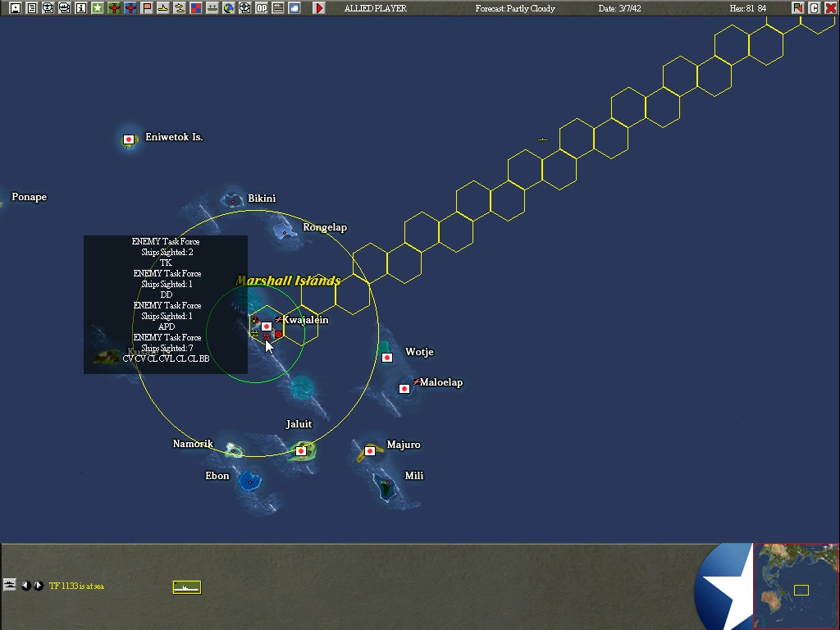This screenshot has height=630, width=840.
Task: Click the red plane on green icon
Action: click(x=113, y=8)
